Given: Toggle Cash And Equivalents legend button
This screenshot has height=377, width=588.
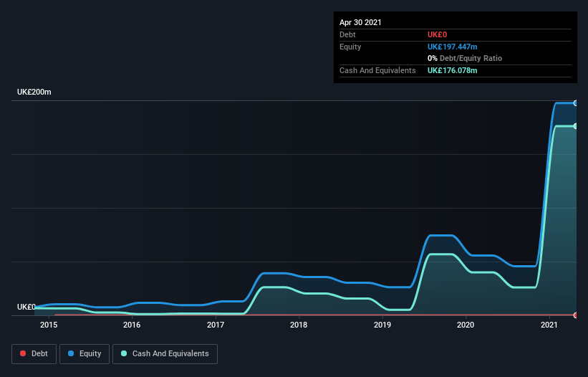Looking at the screenshot, I should pyautogui.click(x=165, y=354).
